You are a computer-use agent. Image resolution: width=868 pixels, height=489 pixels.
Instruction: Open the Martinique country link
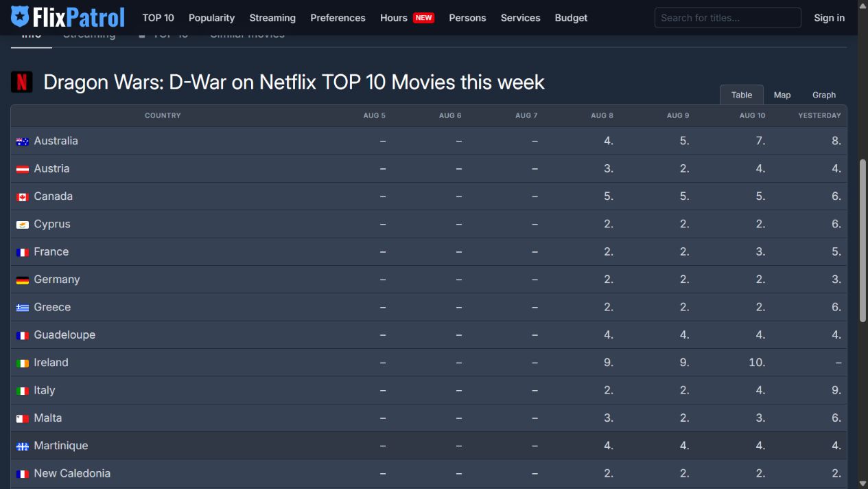tap(61, 445)
